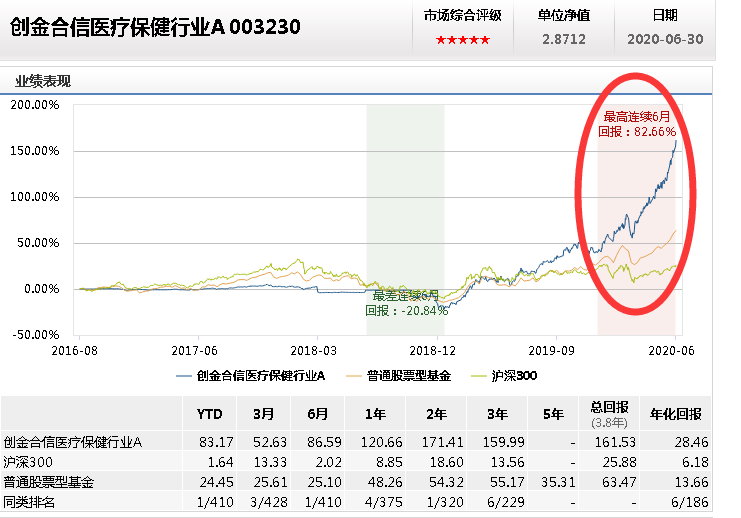
Task: Click the 2年 column header
Action: pos(436,414)
